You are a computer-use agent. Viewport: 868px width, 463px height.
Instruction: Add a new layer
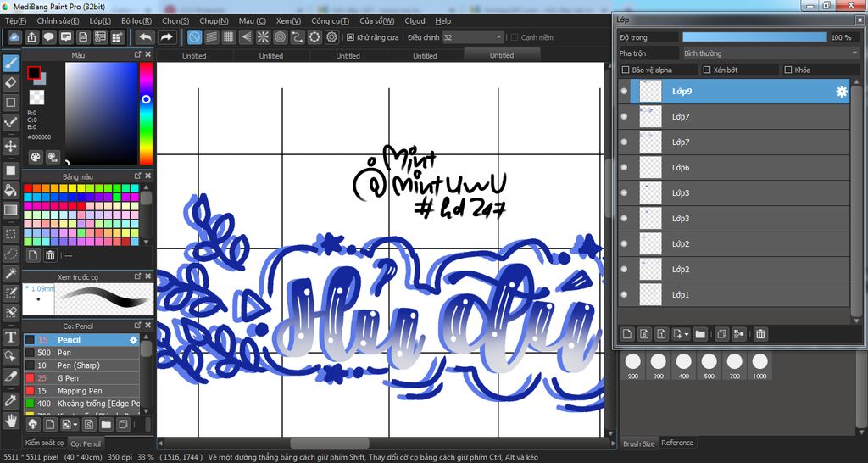click(627, 334)
